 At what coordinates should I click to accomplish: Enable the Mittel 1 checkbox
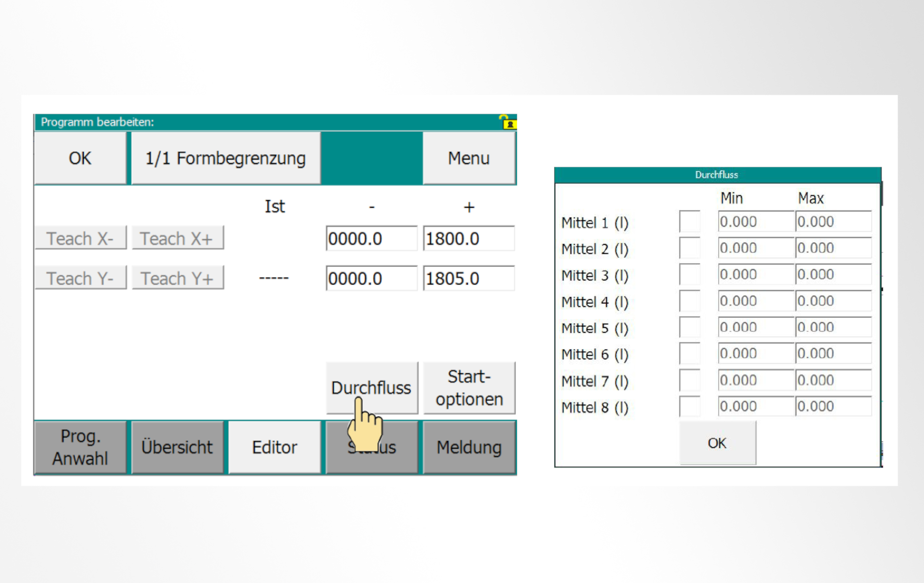click(690, 222)
